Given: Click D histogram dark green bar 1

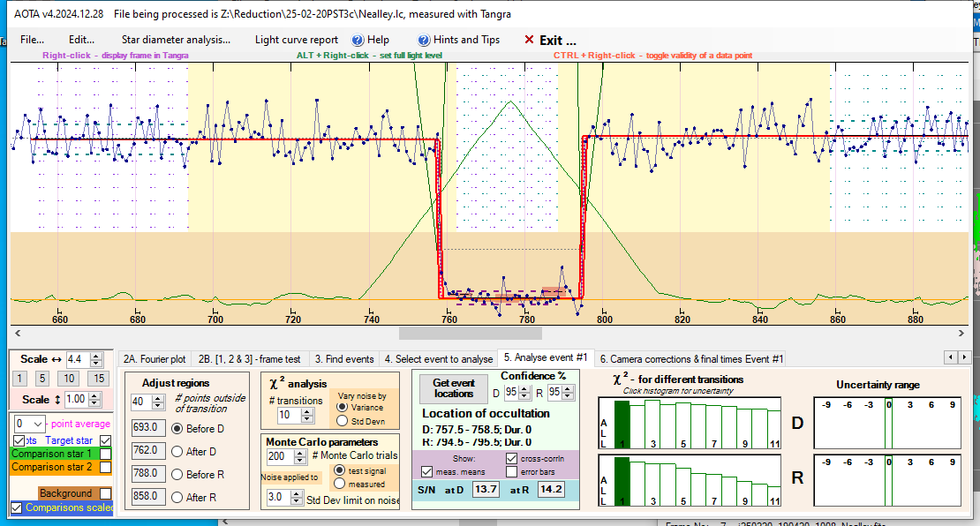Looking at the screenshot, I should pyautogui.click(x=622, y=425).
